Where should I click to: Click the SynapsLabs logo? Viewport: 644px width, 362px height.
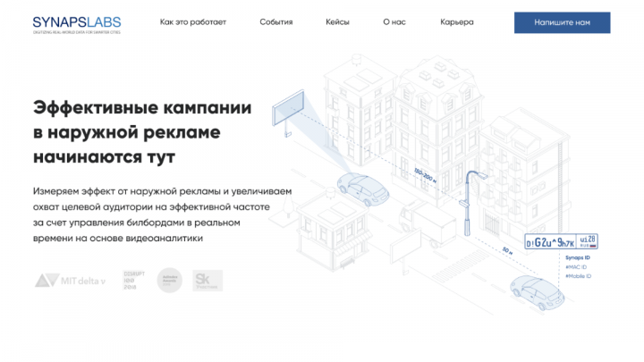77,25
